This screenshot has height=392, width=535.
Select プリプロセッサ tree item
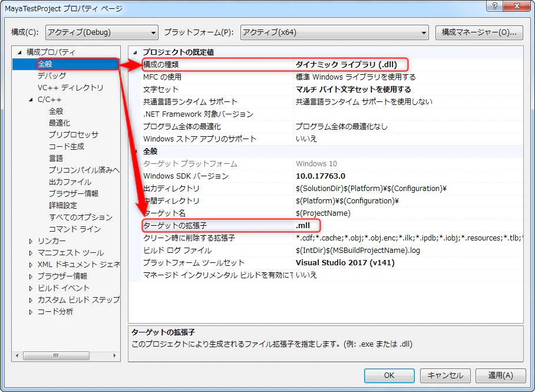click(x=74, y=135)
